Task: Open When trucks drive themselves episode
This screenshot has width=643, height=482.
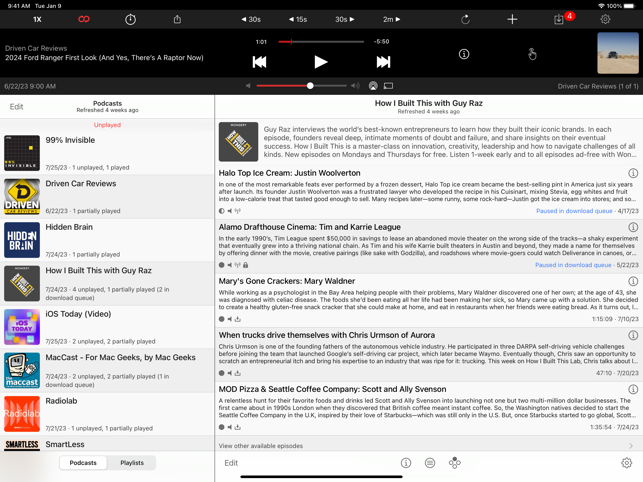Action: click(429, 354)
